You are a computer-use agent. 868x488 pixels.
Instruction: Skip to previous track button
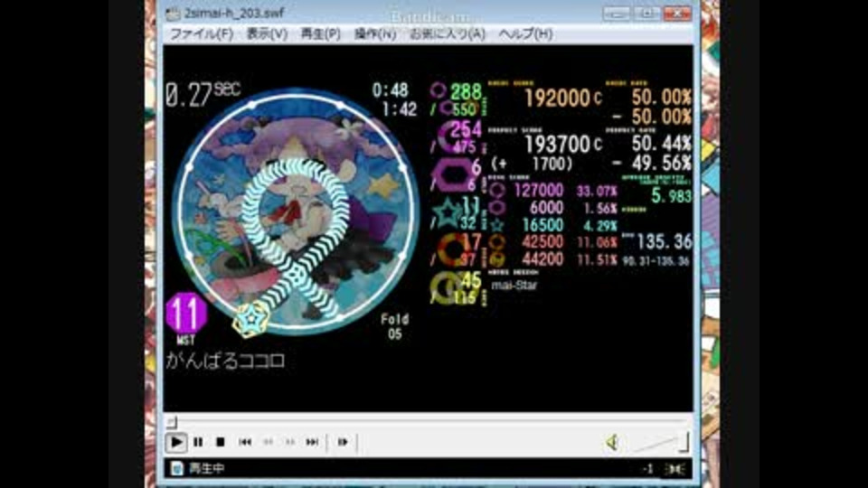[245, 442]
